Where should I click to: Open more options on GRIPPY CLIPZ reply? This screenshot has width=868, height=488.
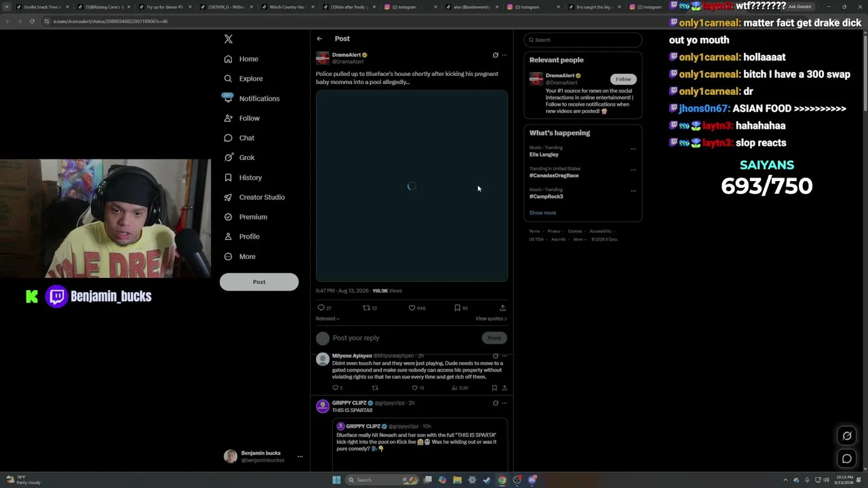[504, 403]
